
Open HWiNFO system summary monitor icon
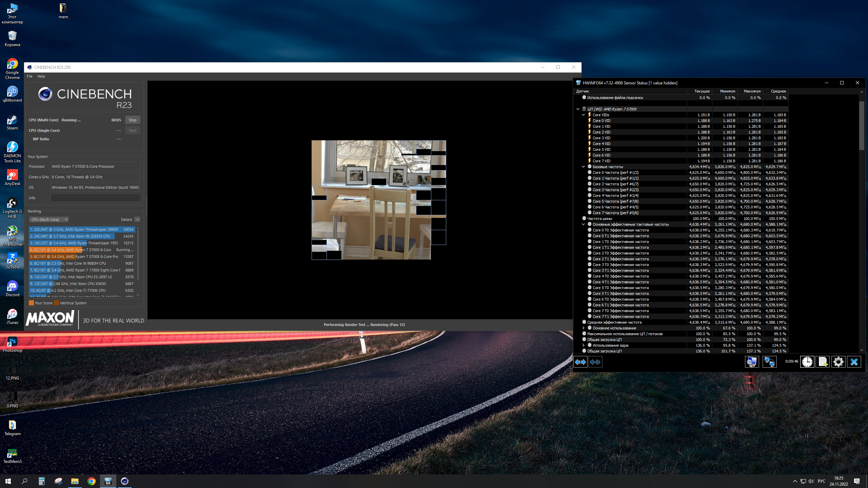pyautogui.click(x=752, y=362)
